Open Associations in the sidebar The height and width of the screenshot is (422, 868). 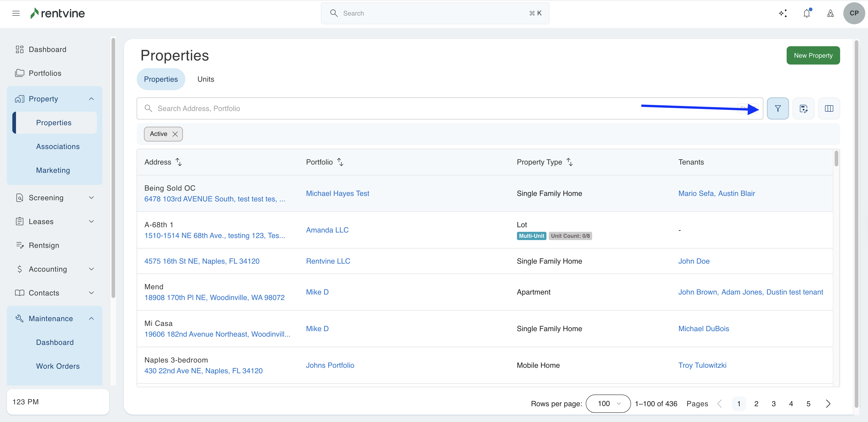click(58, 146)
